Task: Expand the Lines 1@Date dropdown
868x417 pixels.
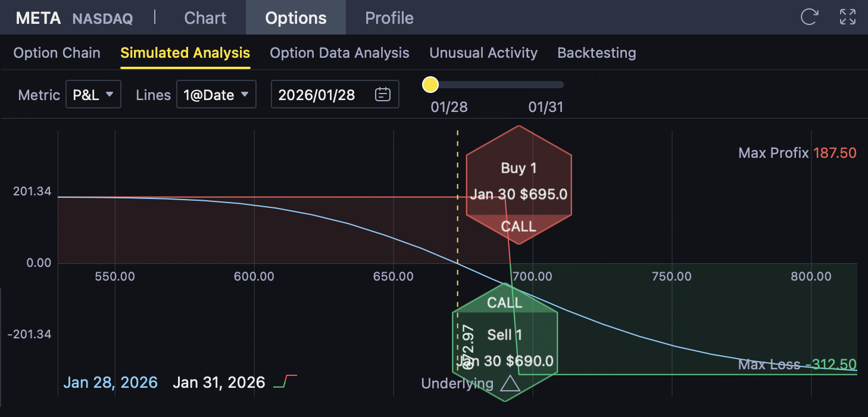Action: (216, 95)
